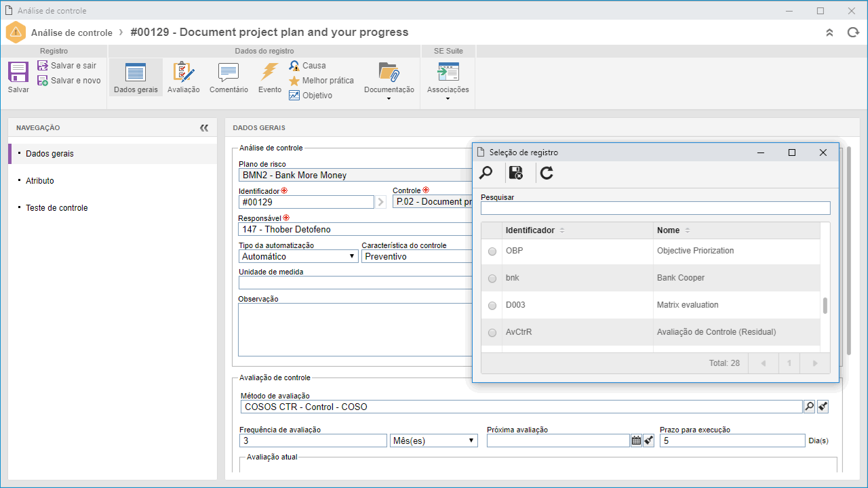Collapse the Navegação panel with double chevron

204,127
